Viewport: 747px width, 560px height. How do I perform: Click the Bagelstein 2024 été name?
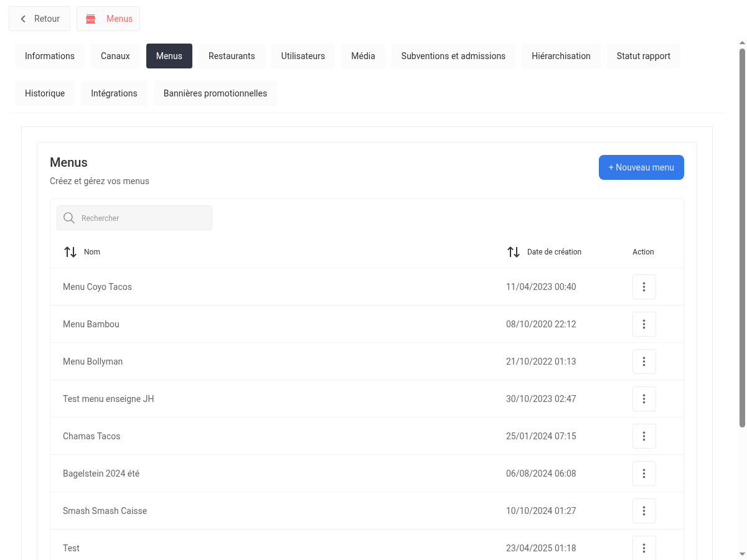pyautogui.click(x=101, y=474)
